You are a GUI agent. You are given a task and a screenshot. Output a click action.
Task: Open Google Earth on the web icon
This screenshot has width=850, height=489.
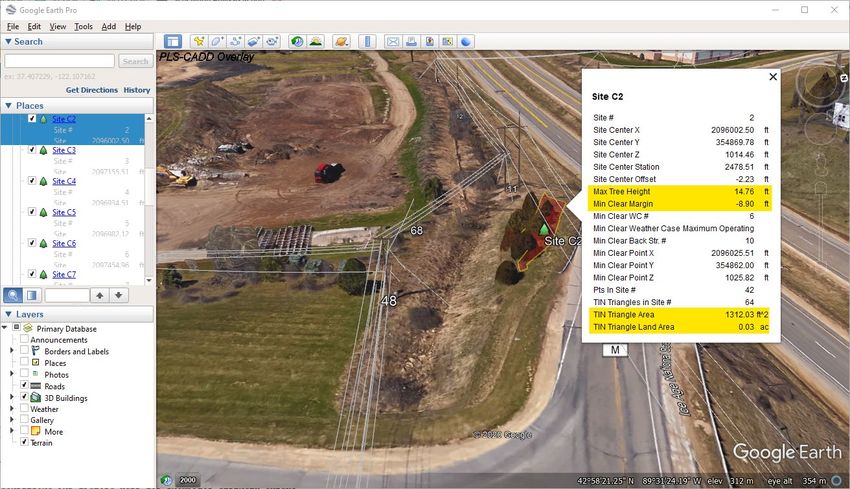coord(466,41)
